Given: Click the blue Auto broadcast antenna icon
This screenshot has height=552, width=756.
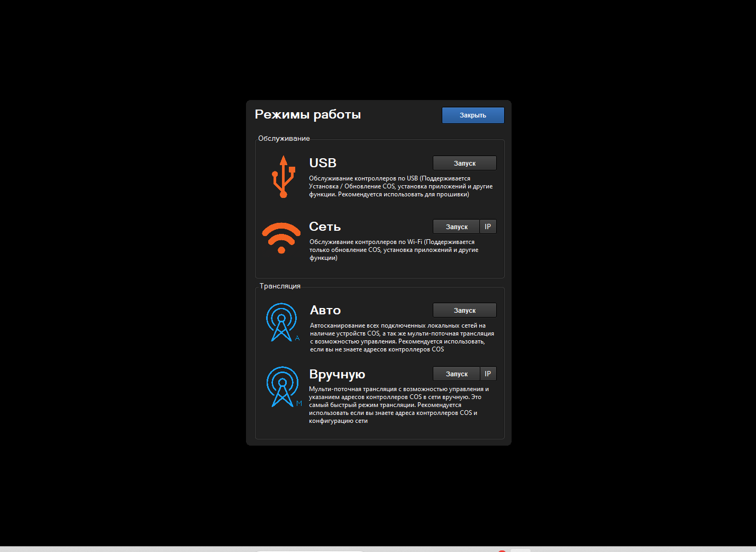Looking at the screenshot, I should coord(282,322).
